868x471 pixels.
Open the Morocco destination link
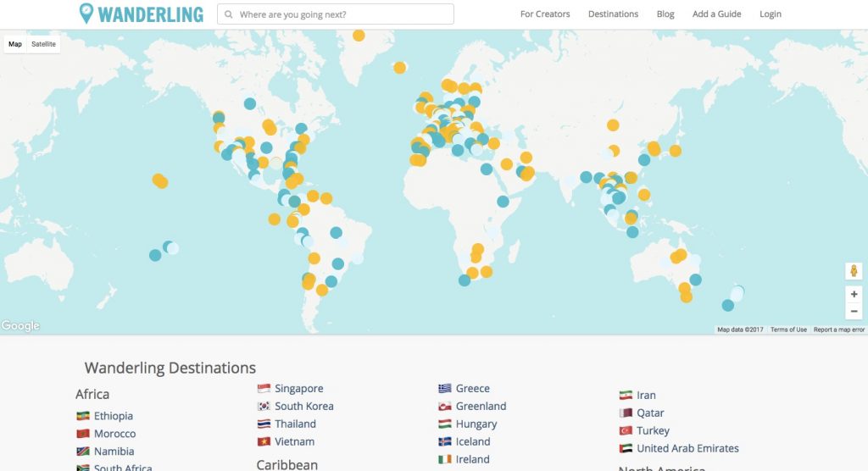click(114, 434)
